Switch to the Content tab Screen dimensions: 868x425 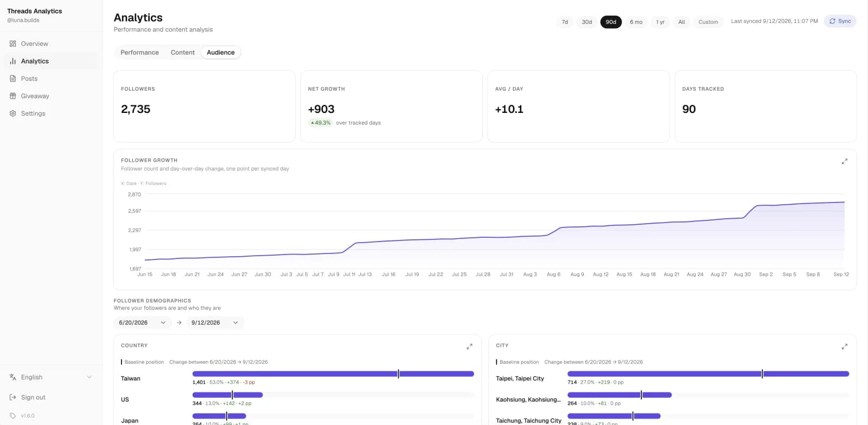(182, 52)
